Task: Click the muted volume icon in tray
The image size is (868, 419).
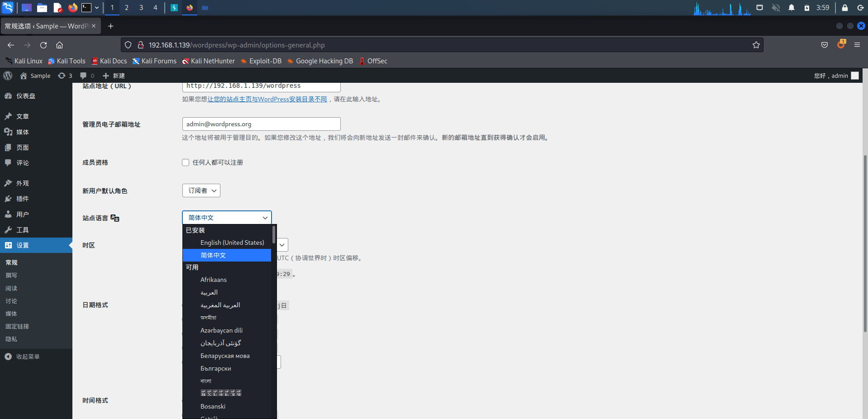Action: 776,7
